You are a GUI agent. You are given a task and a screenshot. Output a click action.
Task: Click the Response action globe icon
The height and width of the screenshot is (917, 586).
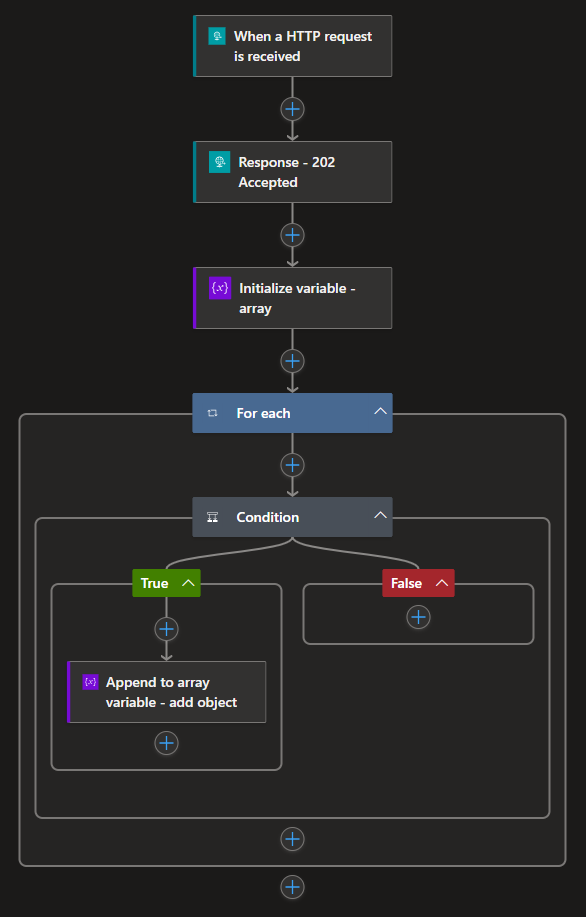click(219, 162)
